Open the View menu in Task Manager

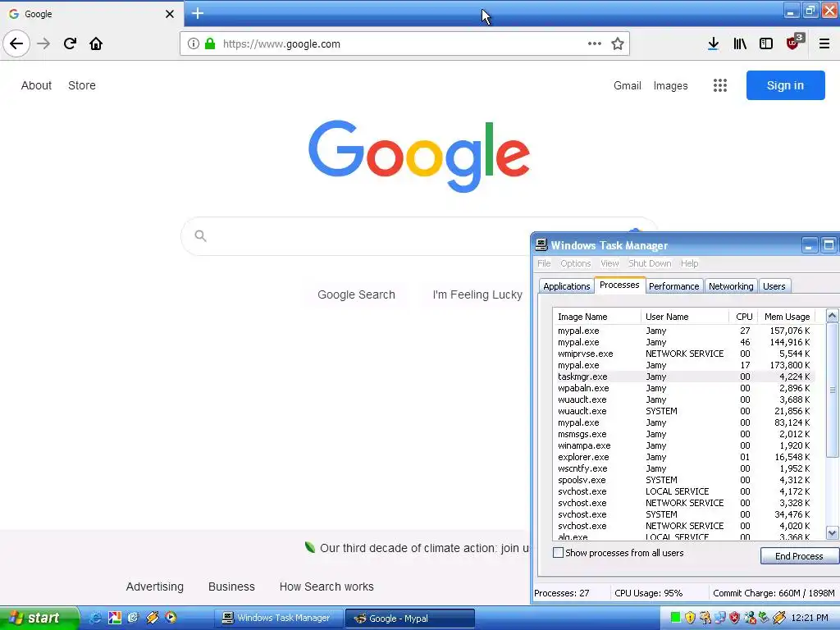609,263
